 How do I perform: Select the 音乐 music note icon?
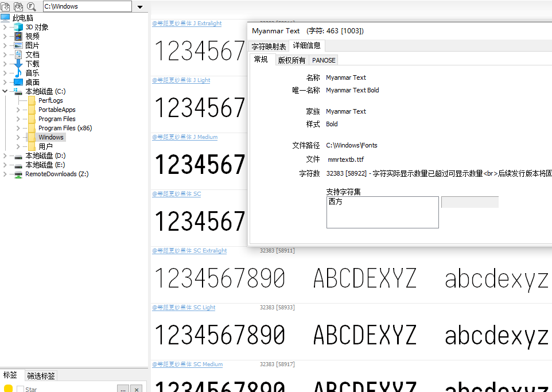18,73
